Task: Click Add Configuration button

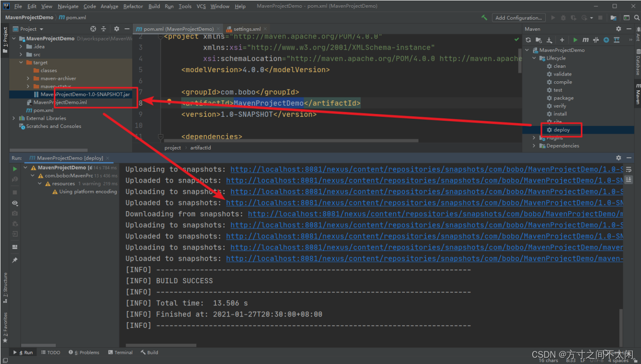Action: tap(518, 18)
